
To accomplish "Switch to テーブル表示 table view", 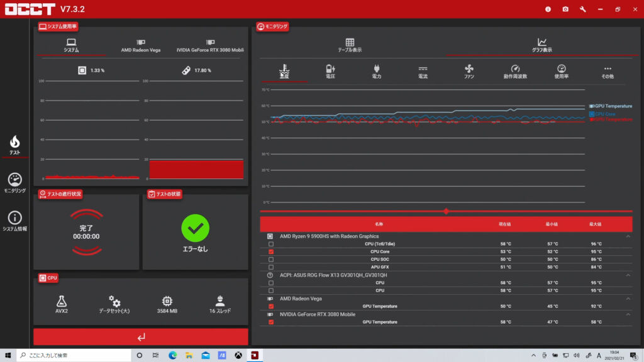I will click(x=350, y=45).
